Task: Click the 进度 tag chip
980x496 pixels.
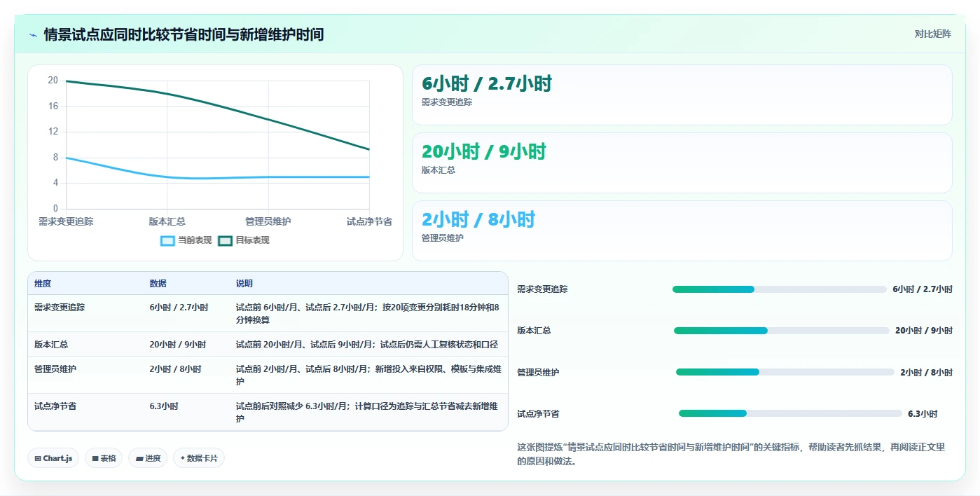Action: (148, 458)
